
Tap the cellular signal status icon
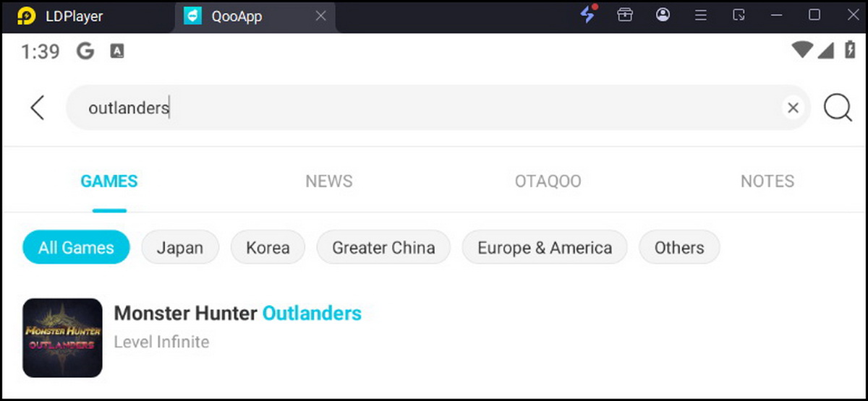pyautogui.click(x=826, y=50)
